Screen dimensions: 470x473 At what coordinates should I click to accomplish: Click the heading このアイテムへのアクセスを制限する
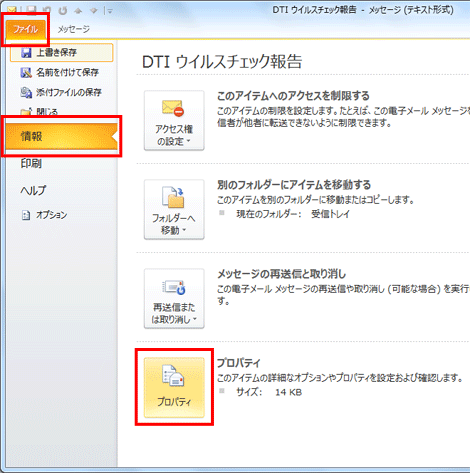click(293, 96)
